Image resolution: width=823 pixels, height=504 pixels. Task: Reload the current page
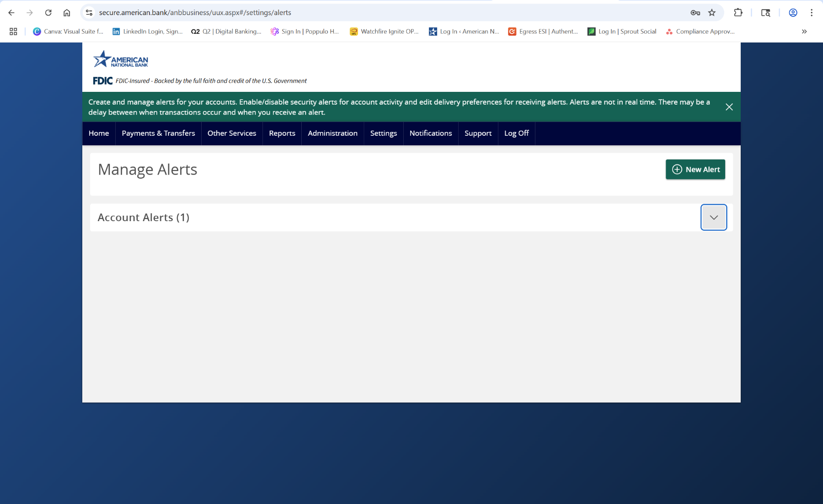coord(48,12)
